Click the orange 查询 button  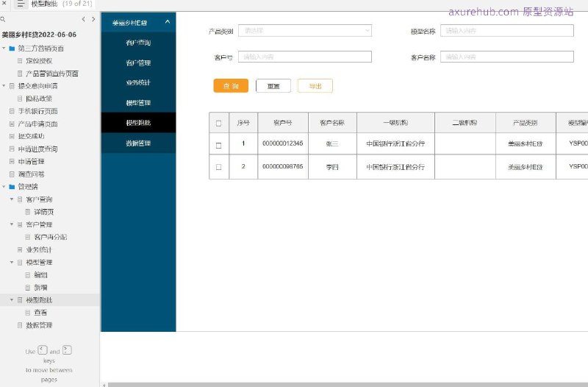click(231, 85)
